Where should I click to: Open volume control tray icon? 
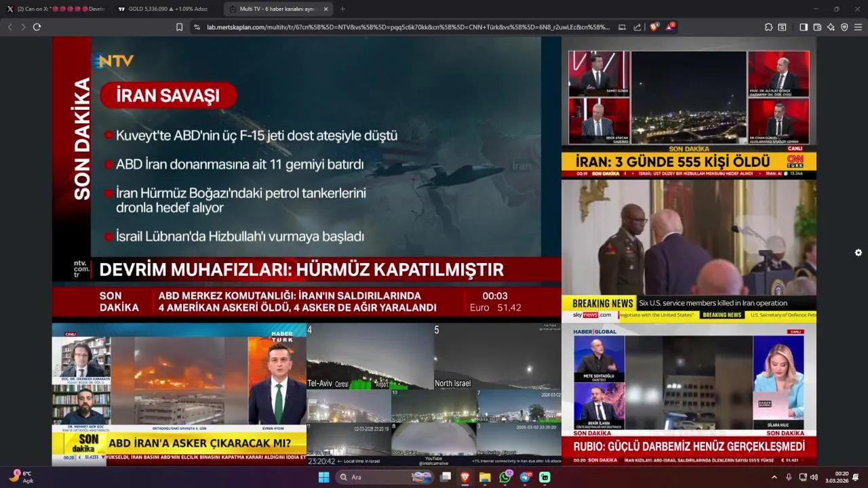[x=814, y=477]
